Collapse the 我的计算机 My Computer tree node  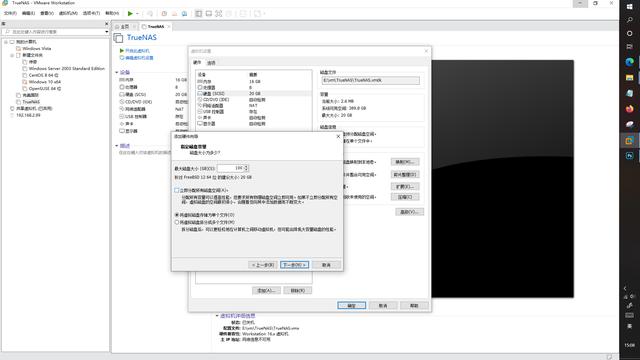pos(6,42)
